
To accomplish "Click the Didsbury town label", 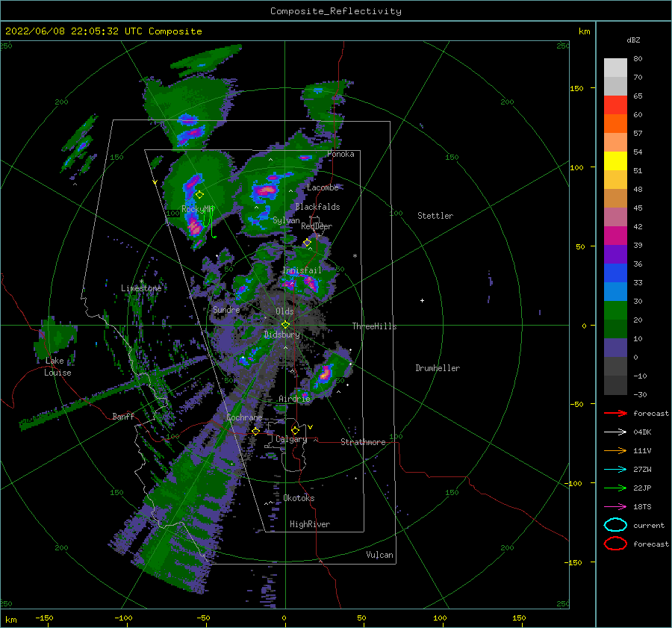I will (281, 335).
